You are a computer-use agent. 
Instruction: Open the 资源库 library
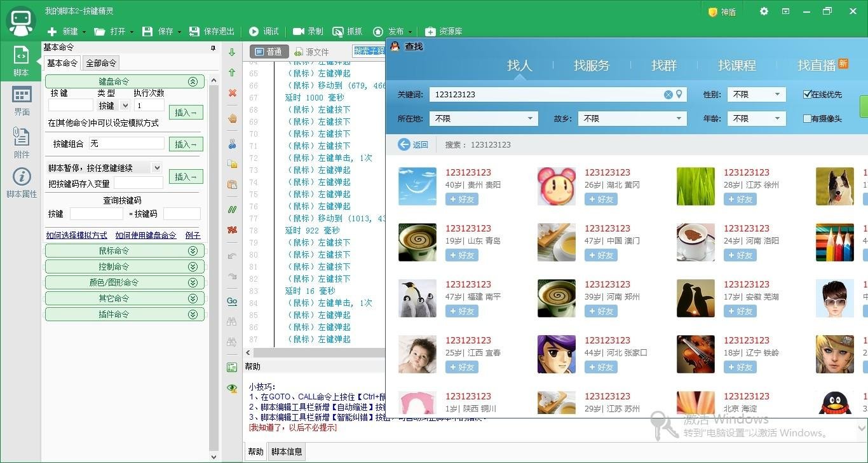tap(444, 31)
